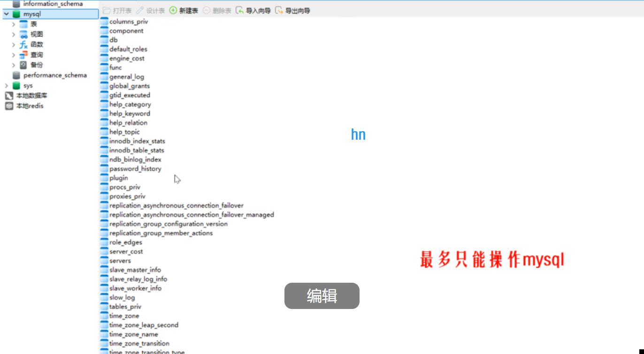
Task: Expand the 函数 (Functions) node
Action: pyautogui.click(x=14, y=45)
